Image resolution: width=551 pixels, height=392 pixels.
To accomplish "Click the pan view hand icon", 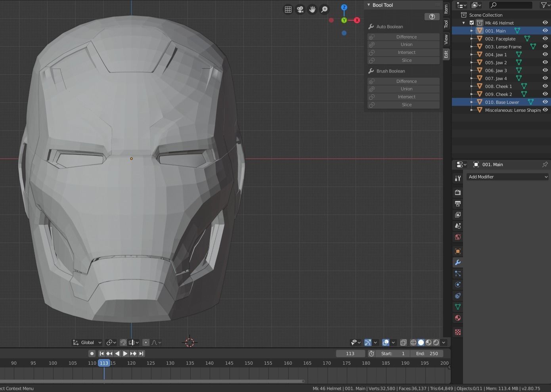I will tap(312, 9).
